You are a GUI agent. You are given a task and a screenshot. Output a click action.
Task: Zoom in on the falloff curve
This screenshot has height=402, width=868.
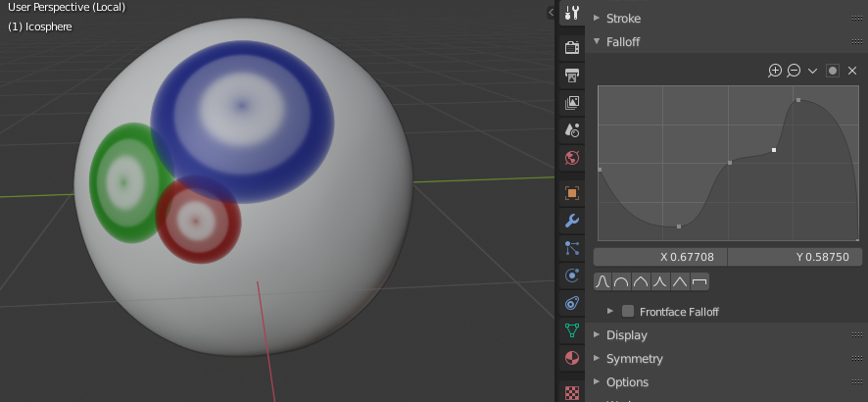tap(775, 71)
